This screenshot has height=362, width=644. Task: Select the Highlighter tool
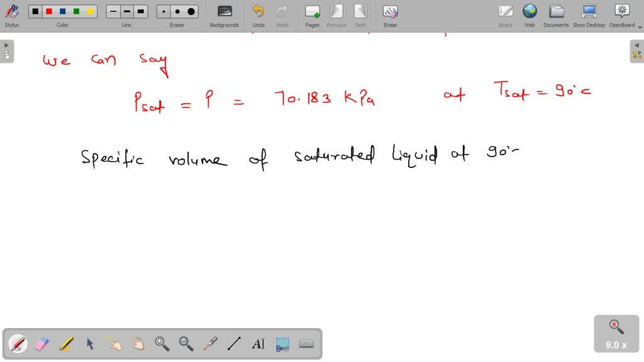click(65, 343)
